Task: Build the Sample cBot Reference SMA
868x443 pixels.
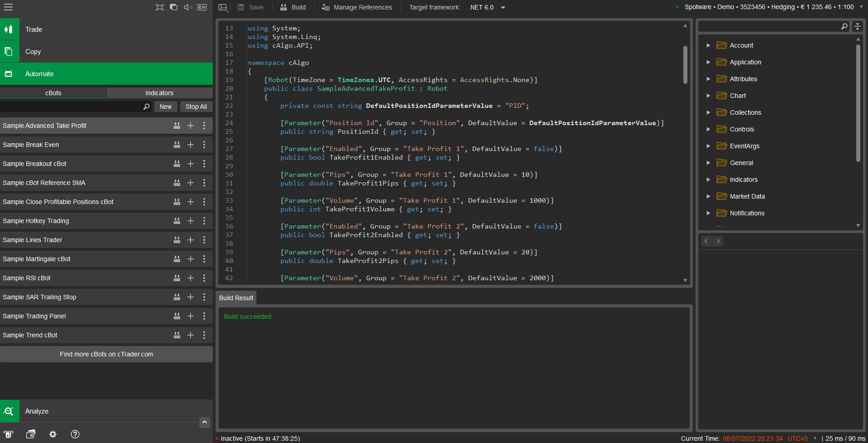Action: [177, 183]
